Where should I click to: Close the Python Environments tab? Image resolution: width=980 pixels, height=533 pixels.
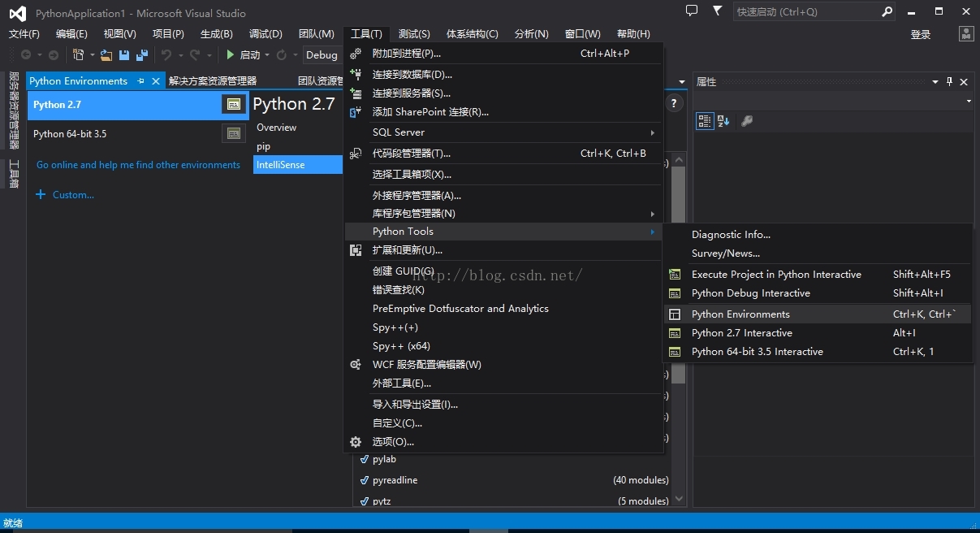[x=156, y=80]
